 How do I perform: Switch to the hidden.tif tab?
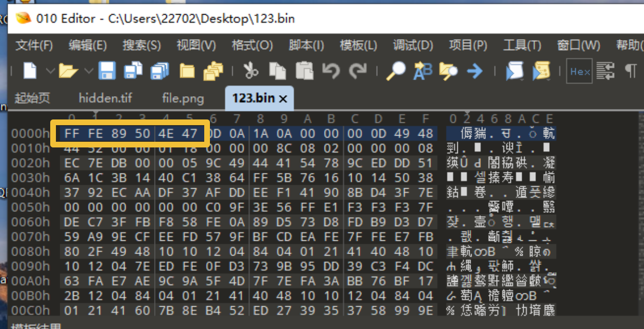[x=105, y=98]
